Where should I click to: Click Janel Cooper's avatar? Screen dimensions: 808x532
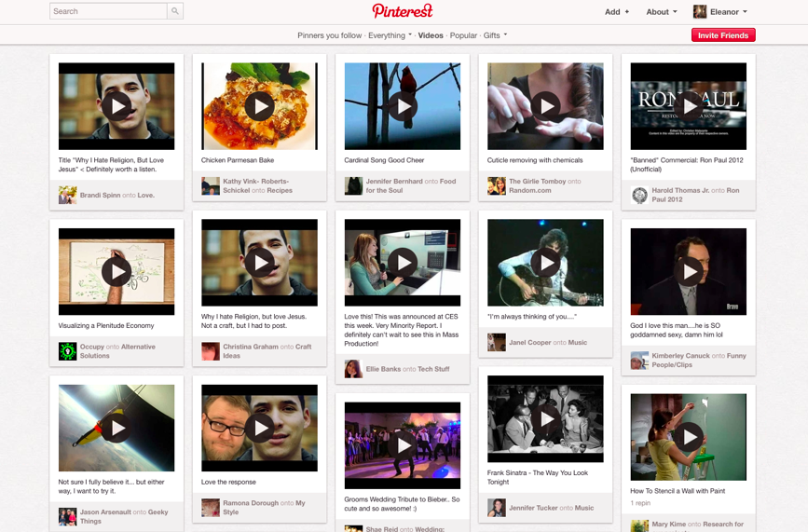pos(496,343)
